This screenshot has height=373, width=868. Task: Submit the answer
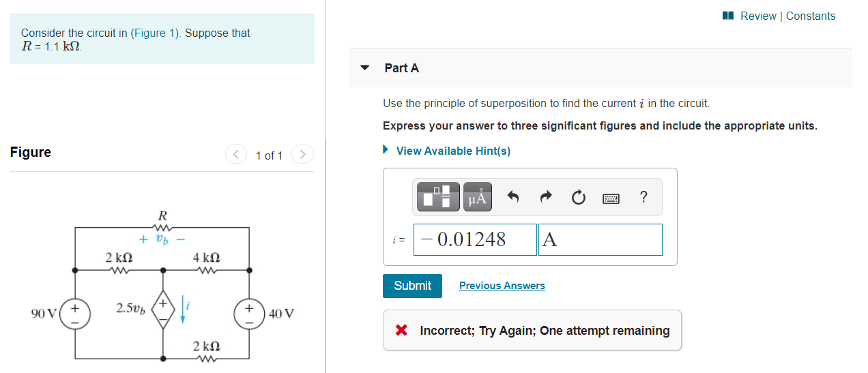point(412,286)
